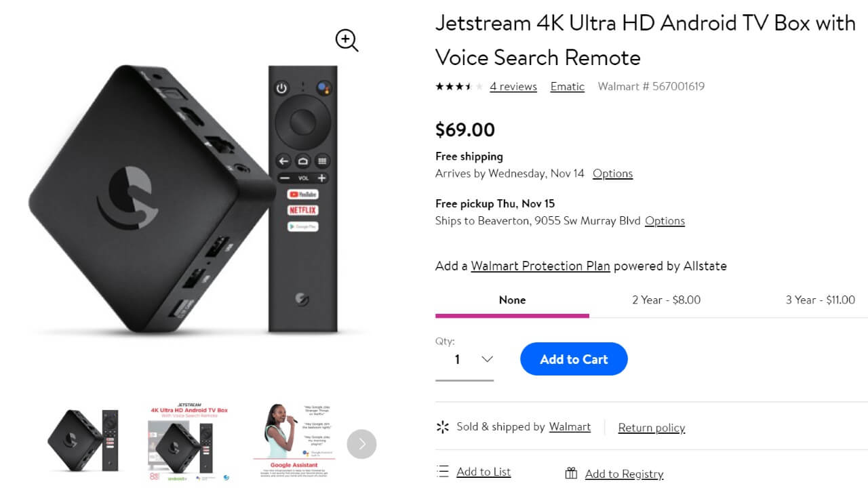This screenshot has width=868, height=488.
Task: Choose the 3 Year - $11.00 plan
Action: coord(820,300)
